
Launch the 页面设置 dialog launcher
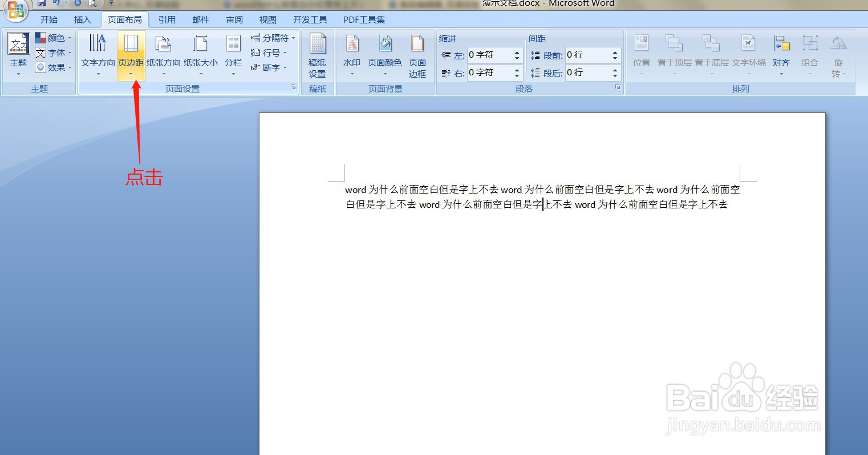click(293, 87)
